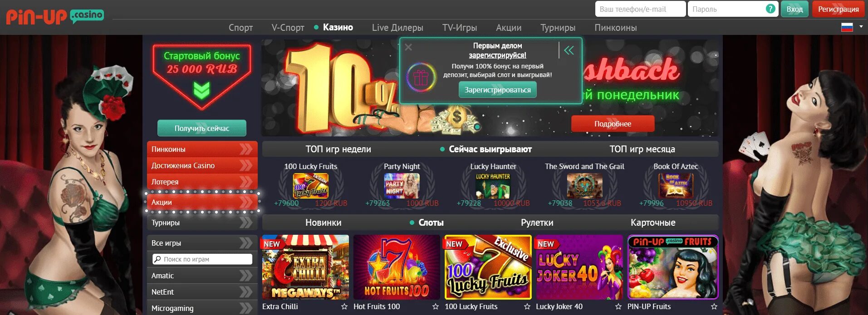Favorite Hot Fruits 100 with star icon
The image size is (868, 315).
click(436, 307)
